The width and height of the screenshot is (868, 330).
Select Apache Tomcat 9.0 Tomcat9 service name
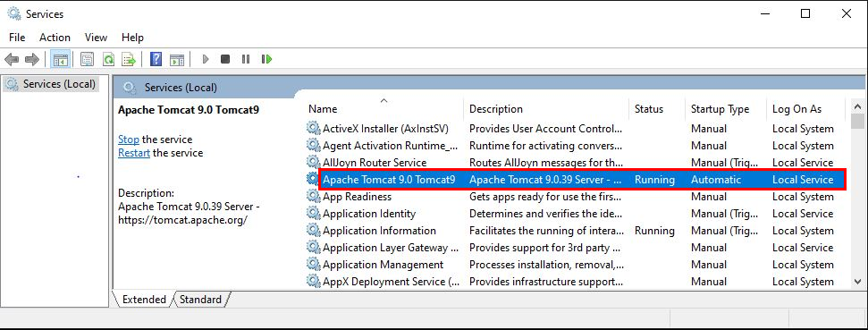389,180
